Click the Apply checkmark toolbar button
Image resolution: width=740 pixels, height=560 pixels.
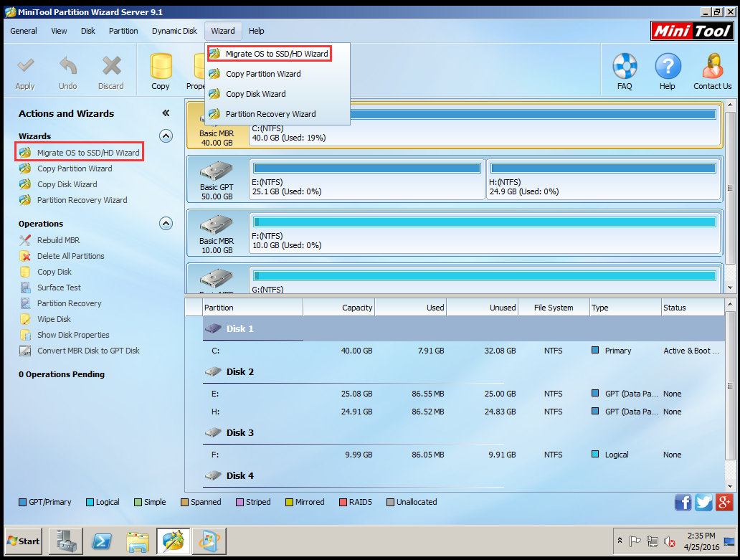[x=25, y=72]
